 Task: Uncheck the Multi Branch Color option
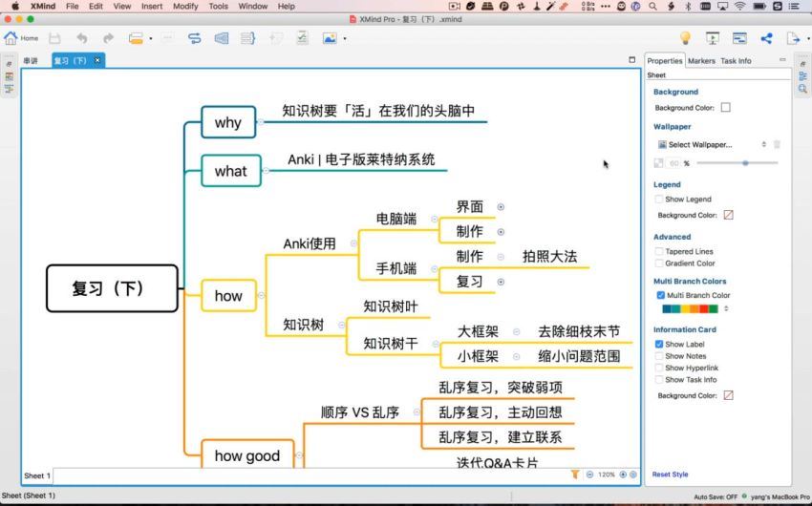tap(659, 296)
